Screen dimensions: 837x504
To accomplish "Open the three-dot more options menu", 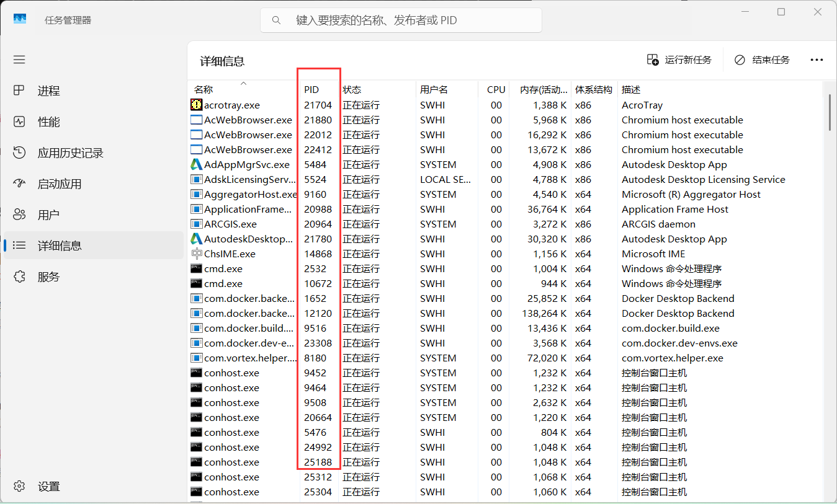I will [x=817, y=60].
